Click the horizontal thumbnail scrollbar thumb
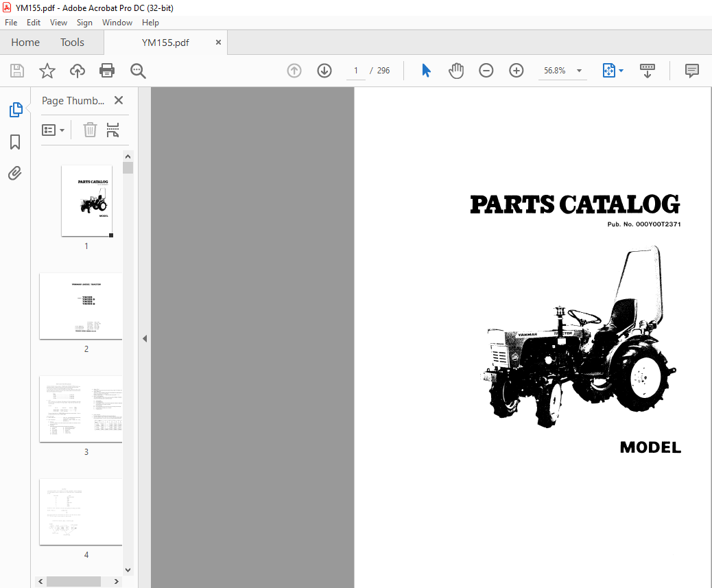This screenshot has height=588, width=712. (x=73, y=581)
